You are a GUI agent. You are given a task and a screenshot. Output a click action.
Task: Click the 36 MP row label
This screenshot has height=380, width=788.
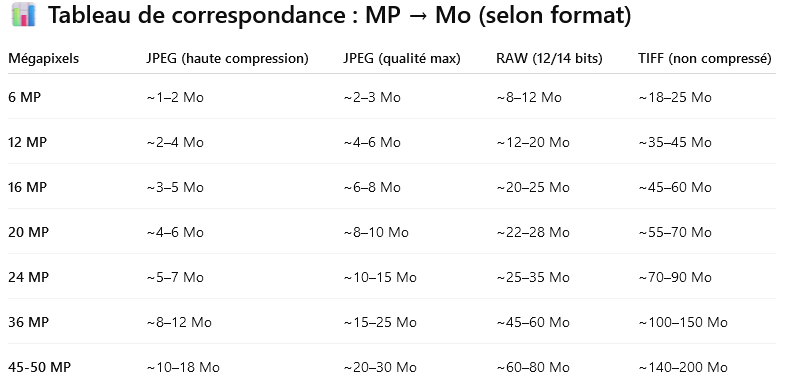(28, 322)
